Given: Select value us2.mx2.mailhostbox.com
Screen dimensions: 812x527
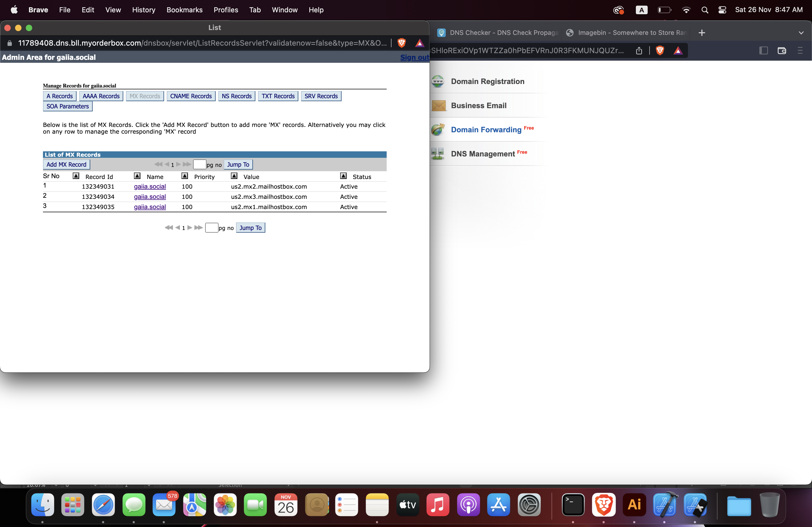Looking at the screenshot, I should 269,186.
